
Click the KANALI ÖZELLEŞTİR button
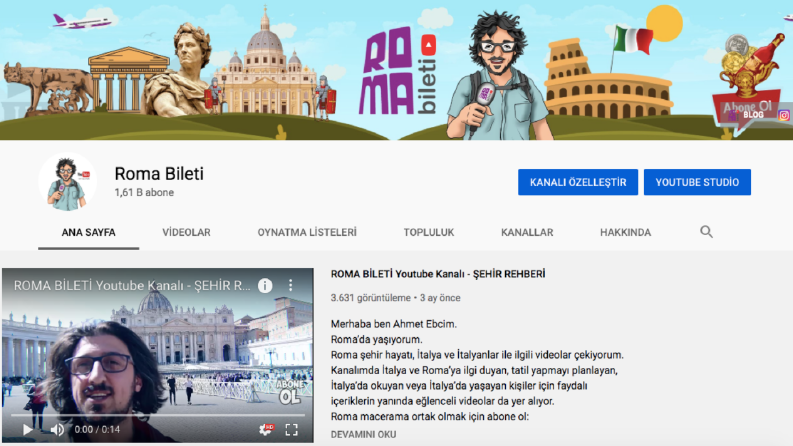578,182
